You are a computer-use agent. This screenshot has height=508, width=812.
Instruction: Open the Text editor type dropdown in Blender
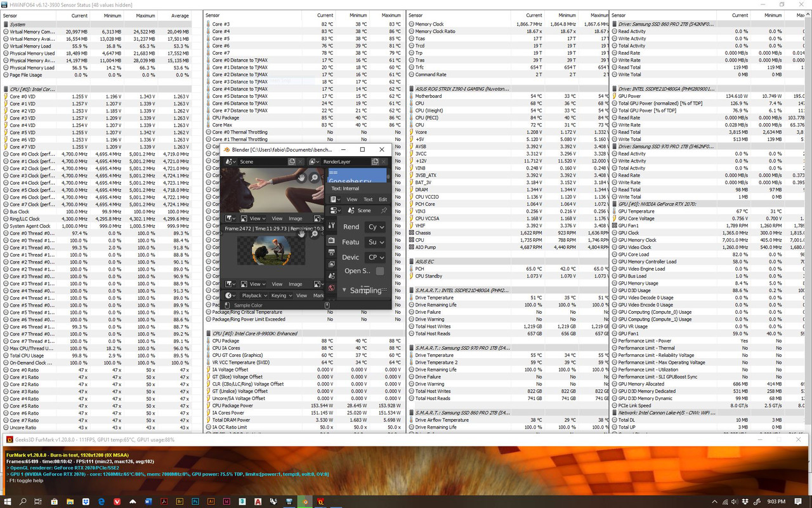point(335,199)
